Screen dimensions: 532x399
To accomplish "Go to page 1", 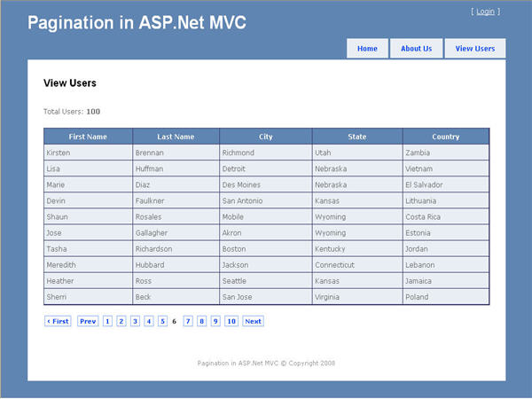I will 107,321.
